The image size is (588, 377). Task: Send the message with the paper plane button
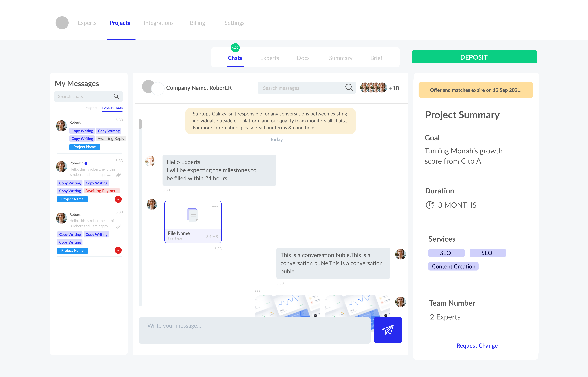(388, 330)
